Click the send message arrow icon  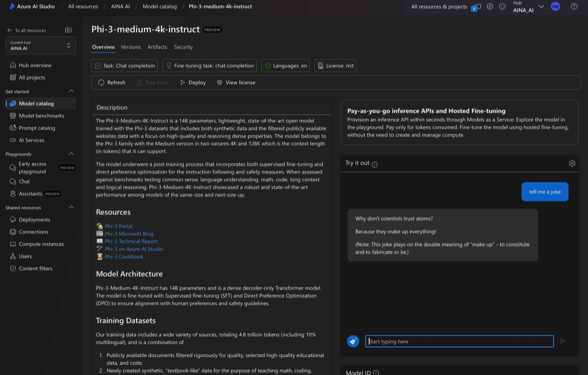pyautogui.click(x=563, y=341)
